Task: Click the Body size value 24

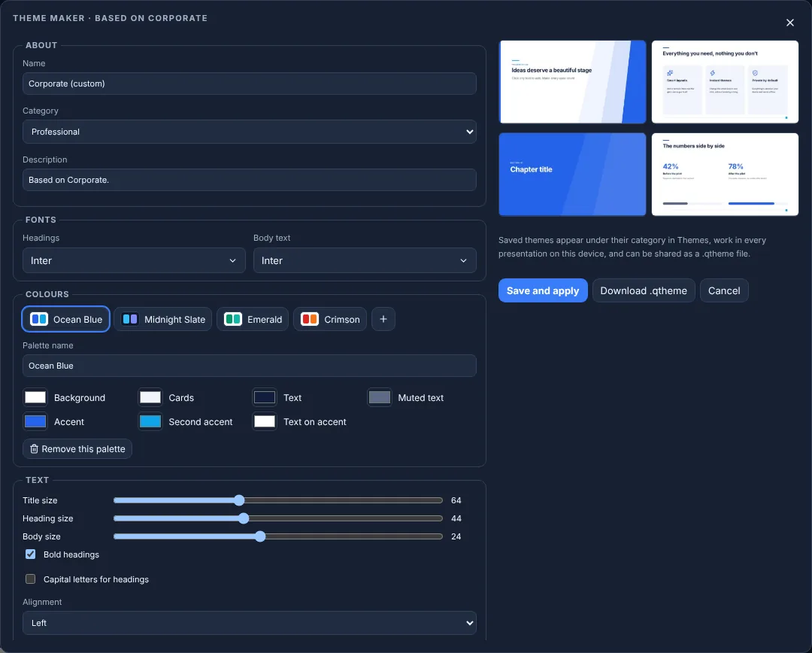Action: [x=456, y=536]
